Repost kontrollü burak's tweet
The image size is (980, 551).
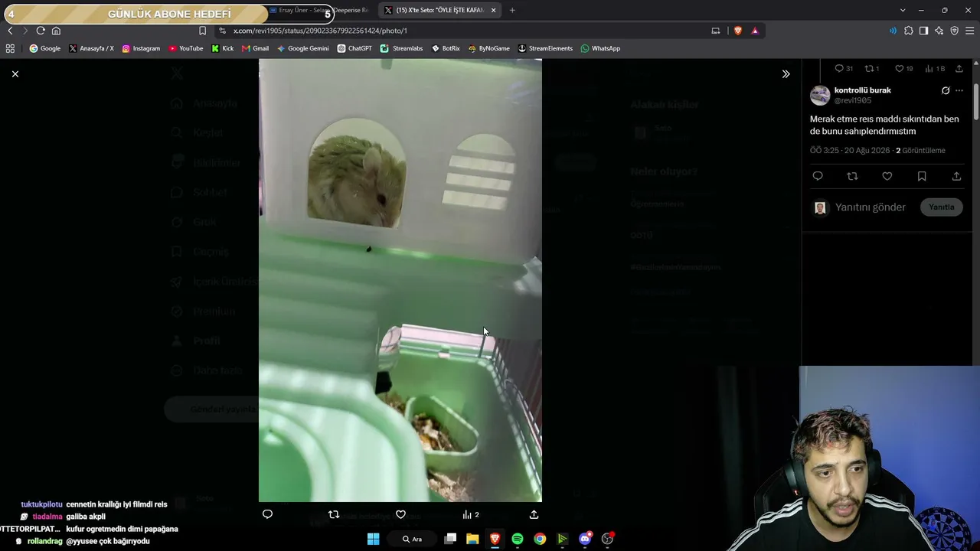tap(852, 176)
